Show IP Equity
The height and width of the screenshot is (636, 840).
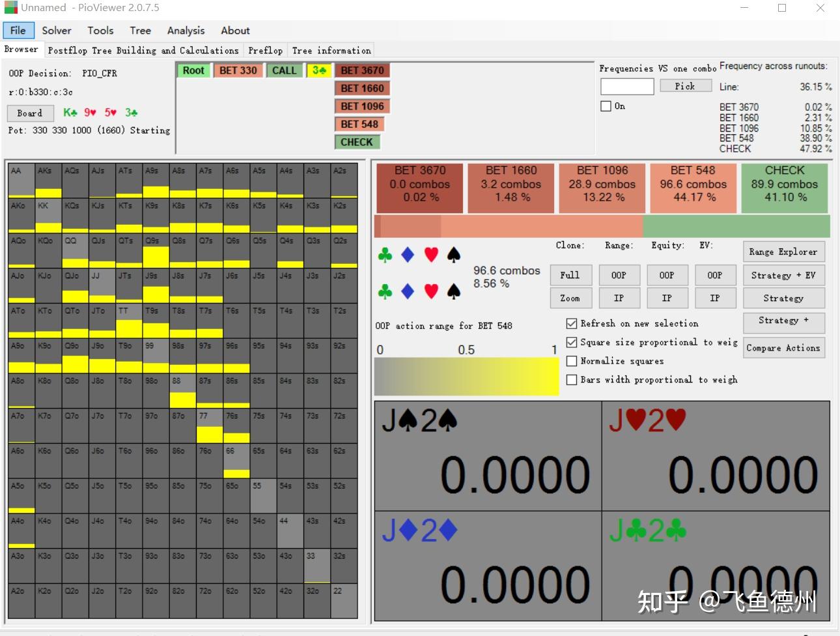[x=667, y=298]
